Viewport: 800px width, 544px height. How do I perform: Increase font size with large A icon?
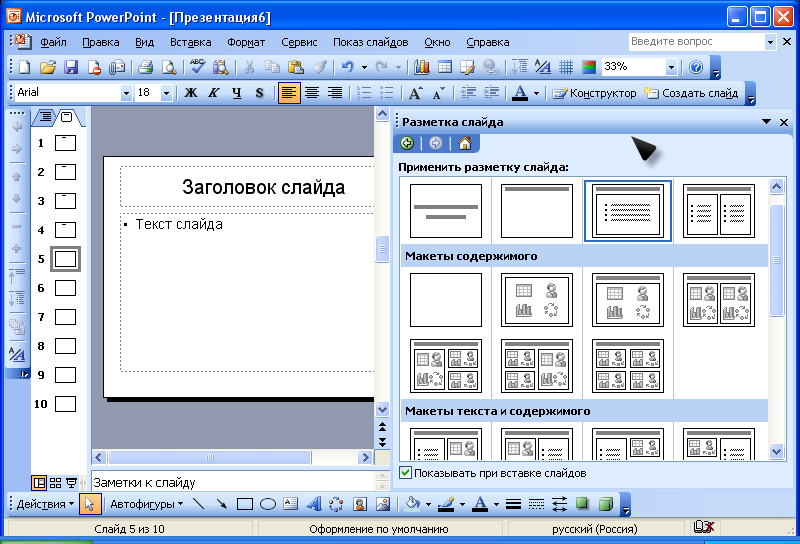click(x=415, y=93)
